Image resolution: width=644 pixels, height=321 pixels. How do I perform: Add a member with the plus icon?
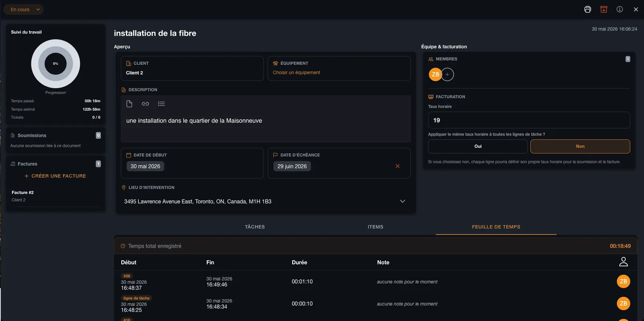(447, 74)
